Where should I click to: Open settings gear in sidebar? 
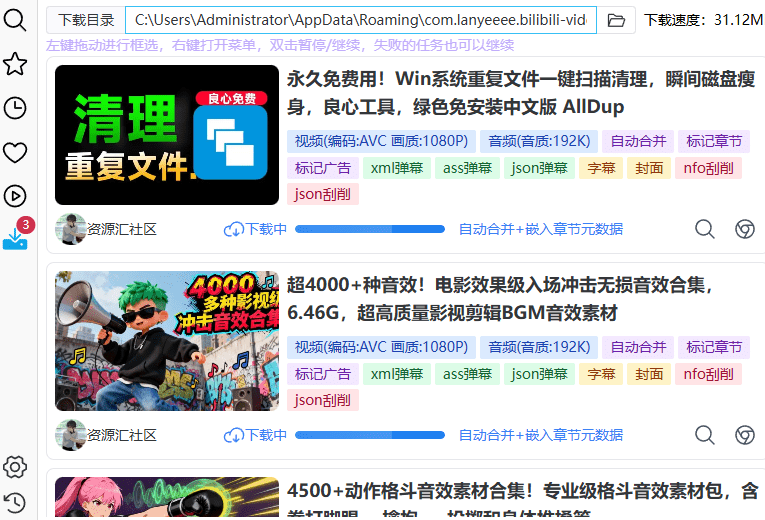(x=15, y=467)
